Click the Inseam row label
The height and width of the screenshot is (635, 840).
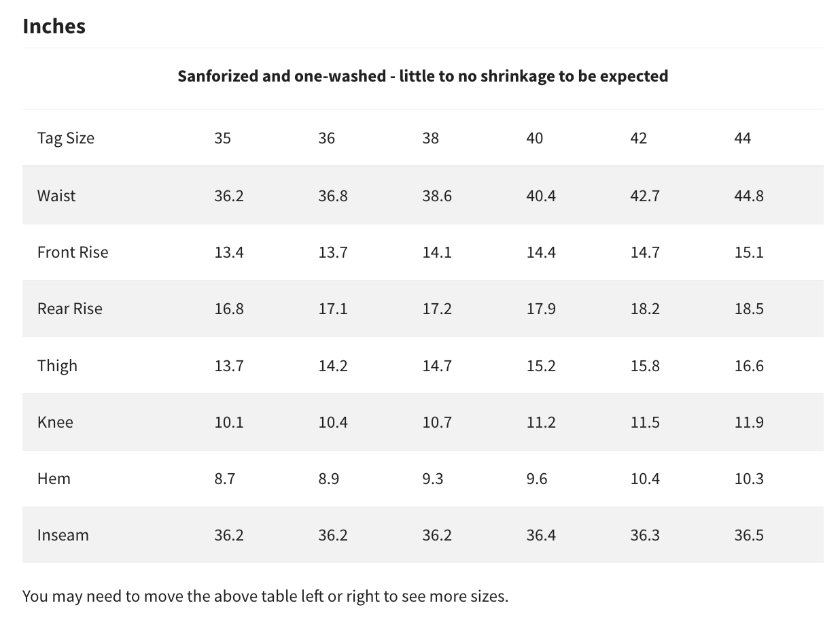tap(63, 535)
